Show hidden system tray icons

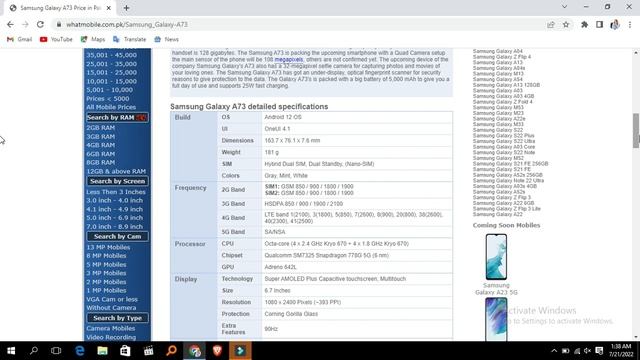pyautogui.click(x=554, y=351)
